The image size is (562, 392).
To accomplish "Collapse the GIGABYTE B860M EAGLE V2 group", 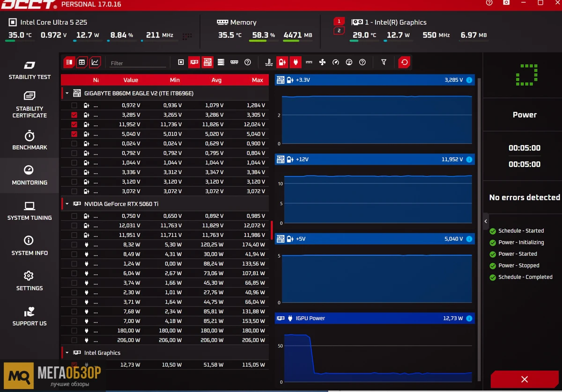I will coord(67,94).
